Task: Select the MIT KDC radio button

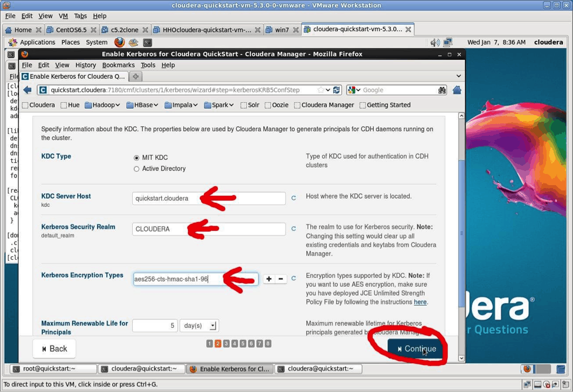Action: 136,158
